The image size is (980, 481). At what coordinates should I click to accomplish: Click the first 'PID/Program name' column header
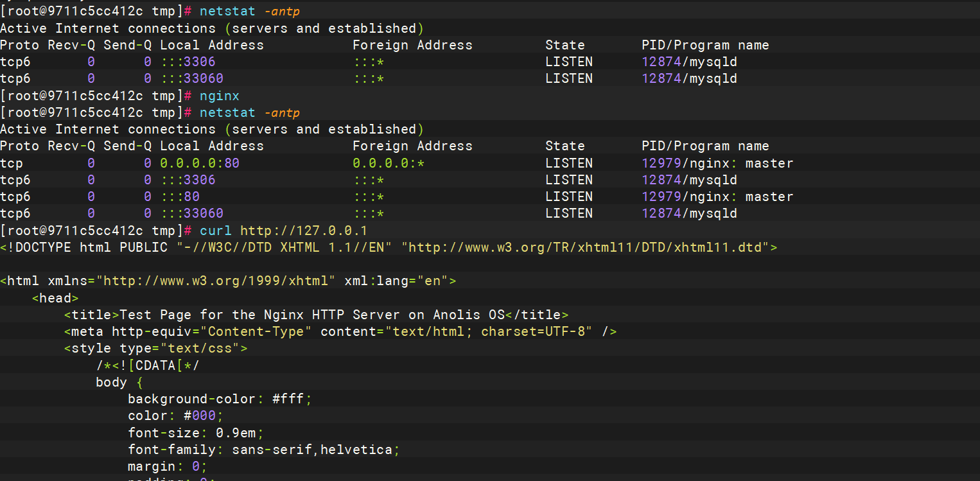[x=705, y=45]
